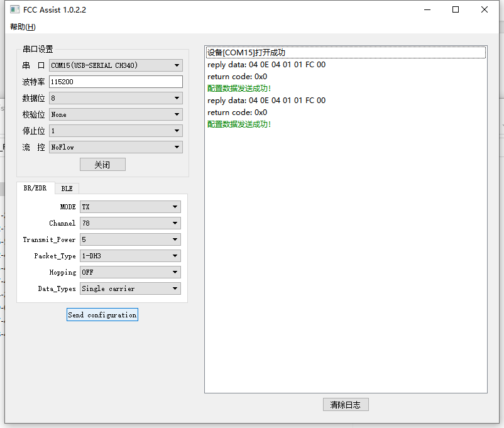Click the FCC Assist app icon in title bar
This screenshot has width=504, height=428.
pyautogui.click(x=14, y=9)
